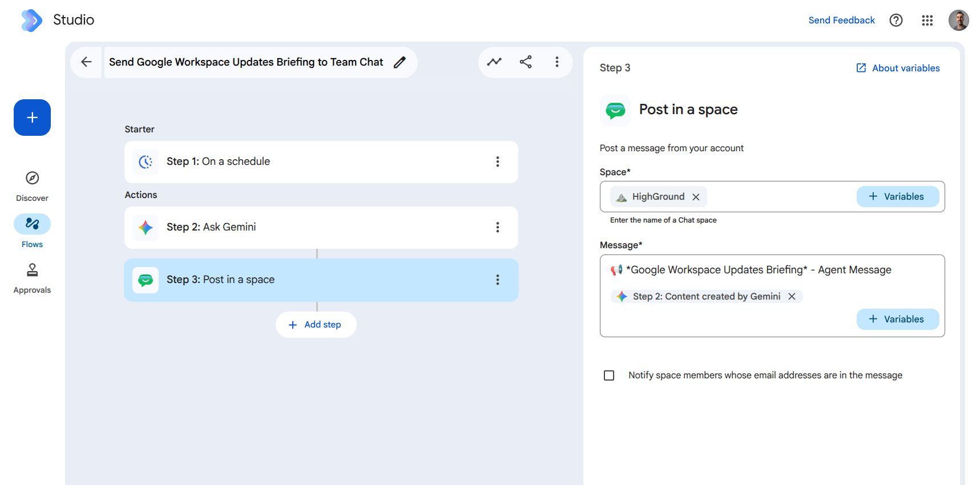Open flow more options menu
Image resolution: width=980 pixels, height=485 pixels.
pos(557,62)
